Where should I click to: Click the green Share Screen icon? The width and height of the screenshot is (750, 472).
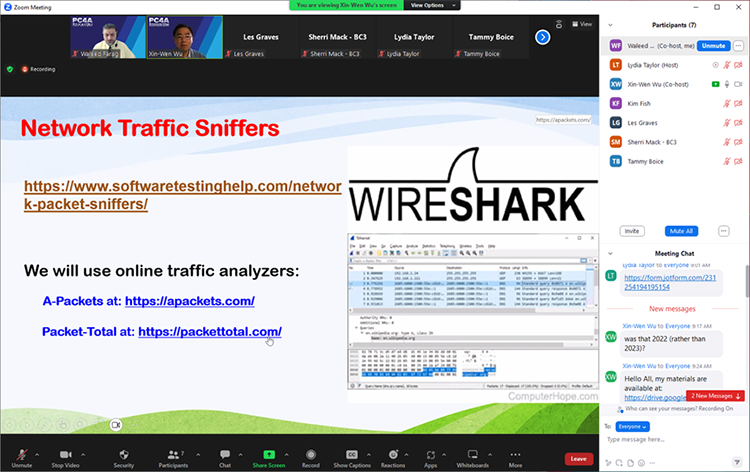tap(269, 454)
